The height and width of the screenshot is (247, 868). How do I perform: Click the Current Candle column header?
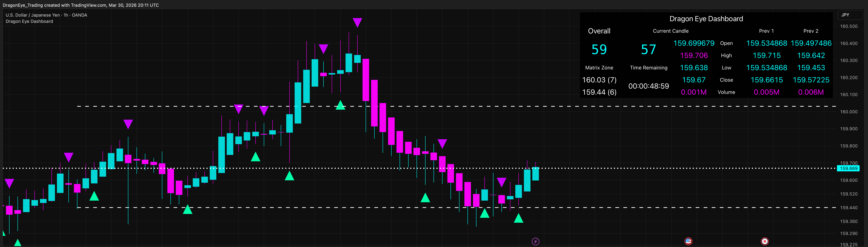coord(670,31)
